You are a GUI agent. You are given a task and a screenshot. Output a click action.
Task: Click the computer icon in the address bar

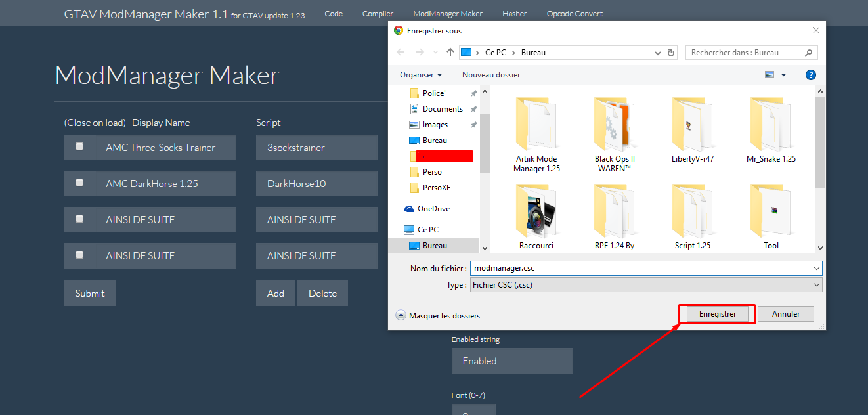(466, 53)
